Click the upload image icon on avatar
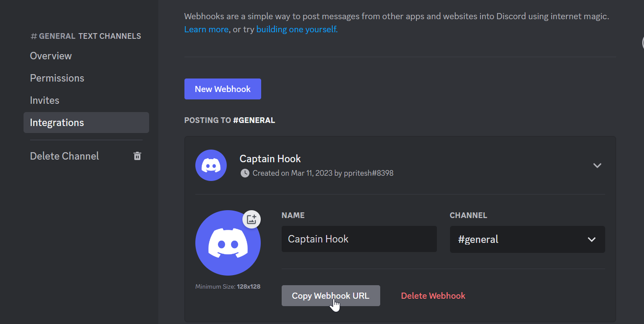Viewport: 644px width, 324px height. pyautogui.click(x=251, y=219)
